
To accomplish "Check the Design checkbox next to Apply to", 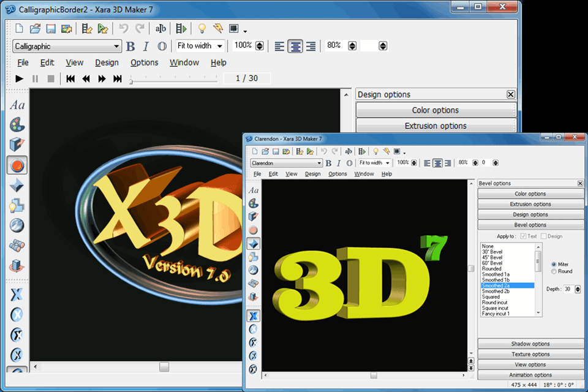I will pos(543,236).
